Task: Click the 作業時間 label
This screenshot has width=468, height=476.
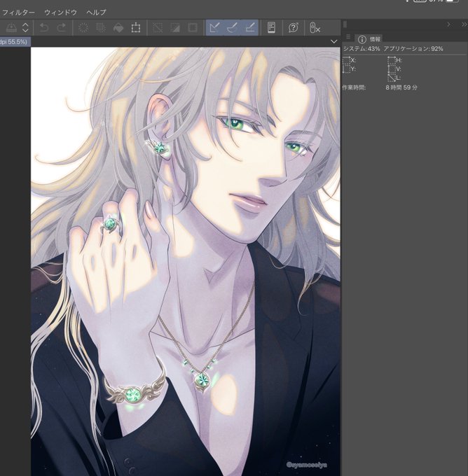Action: coord(354,87)
